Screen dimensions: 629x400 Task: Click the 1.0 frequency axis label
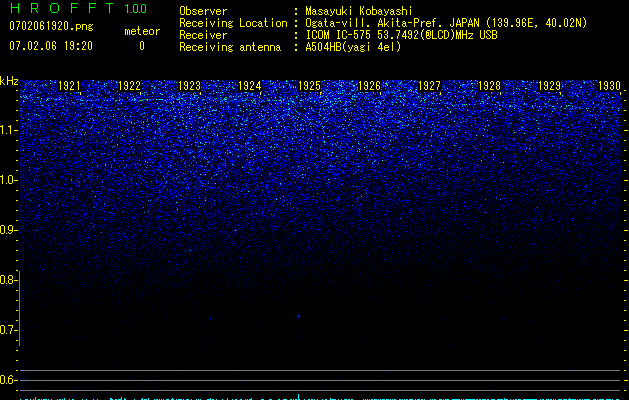pos(8,180)
